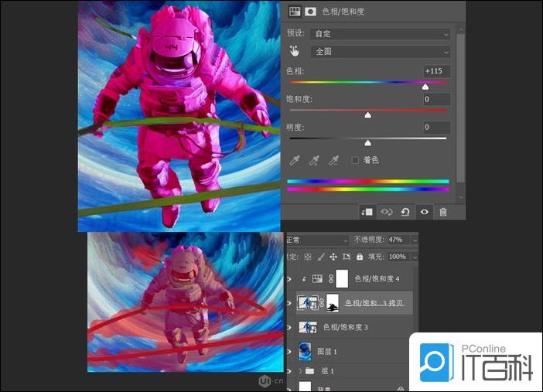This screenshot has width=543, height=392.
Task: Lock transparent pixels icon in Layers panel
Action: tap(308, 257)
